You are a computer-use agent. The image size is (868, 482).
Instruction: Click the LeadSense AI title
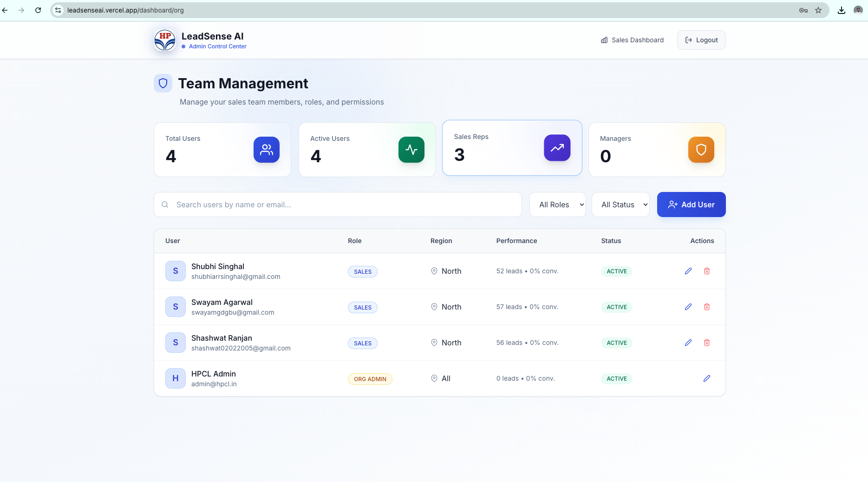pos(213,36)
